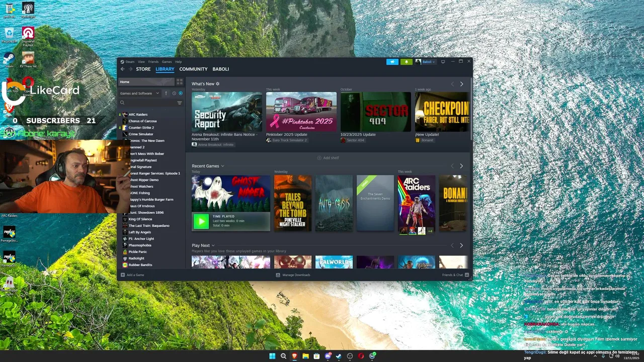The height and width of the screenshot is (362, 644).
Task: Open Arena Breakout security report news
Action: (227, 112)
